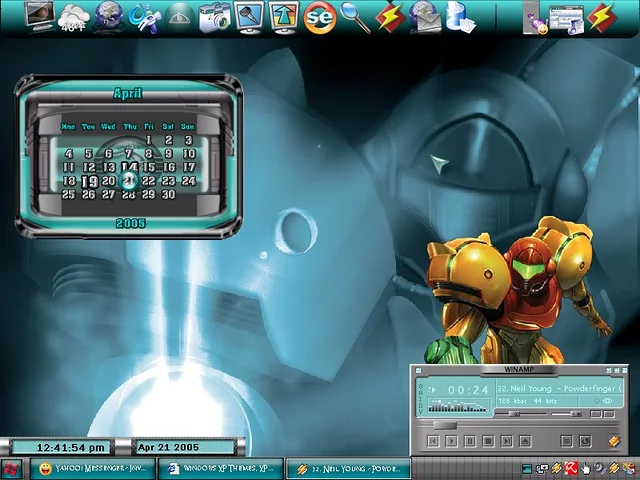This screenshot has width=640, height=480.
Task: Skip to next track in Winamp
Action: coord(507,441)
